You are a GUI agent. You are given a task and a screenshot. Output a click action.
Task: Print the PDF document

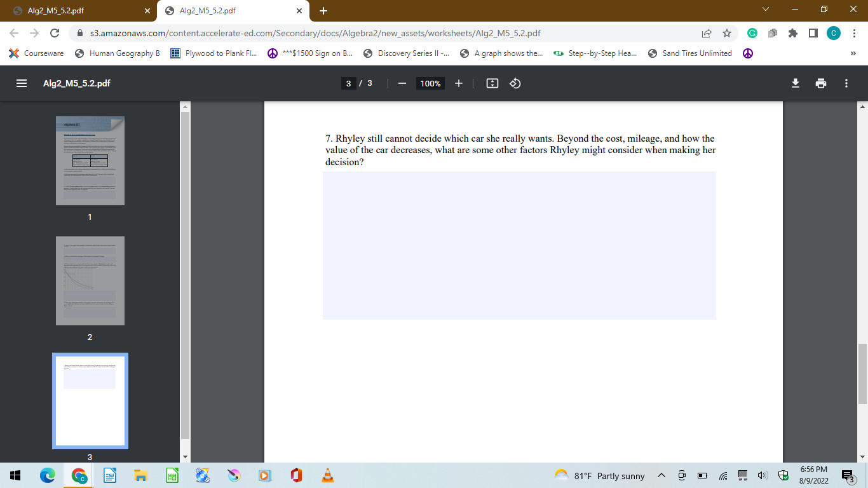[x=821, y=83]
